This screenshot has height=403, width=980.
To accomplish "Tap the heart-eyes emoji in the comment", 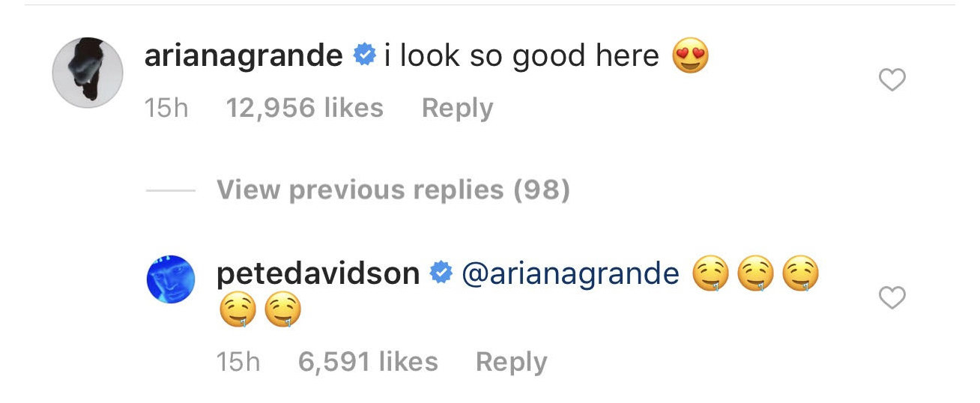I will point(690,57).
